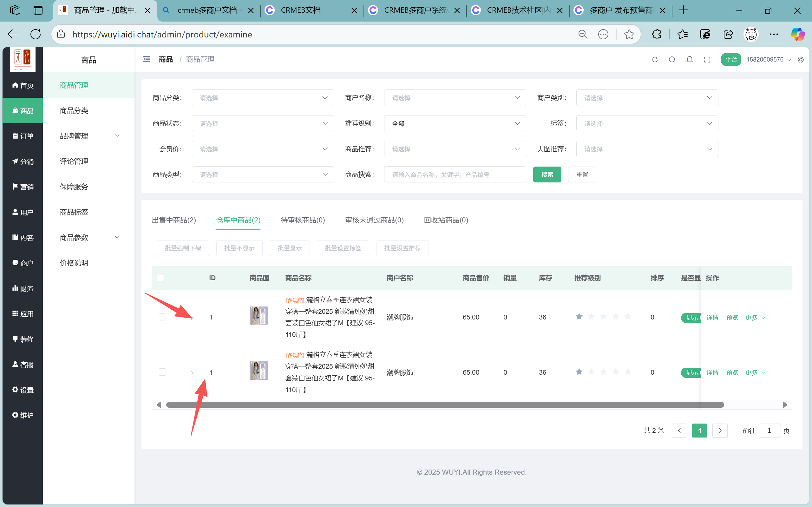The height and width of the screenshot is (507, 812).
Task: Open a new browser tab with plus icon
Action: (684, 10)
